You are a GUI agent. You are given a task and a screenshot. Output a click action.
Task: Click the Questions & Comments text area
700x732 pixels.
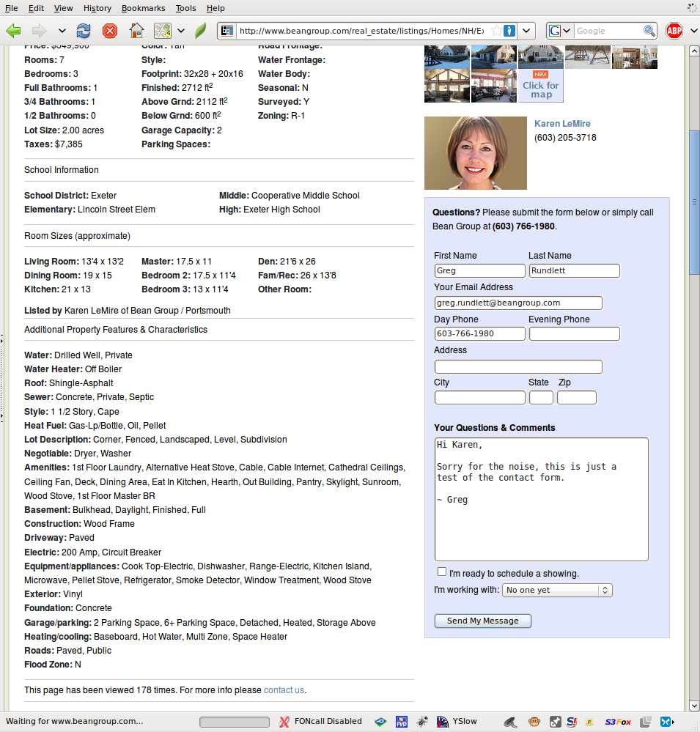point(541,499)
